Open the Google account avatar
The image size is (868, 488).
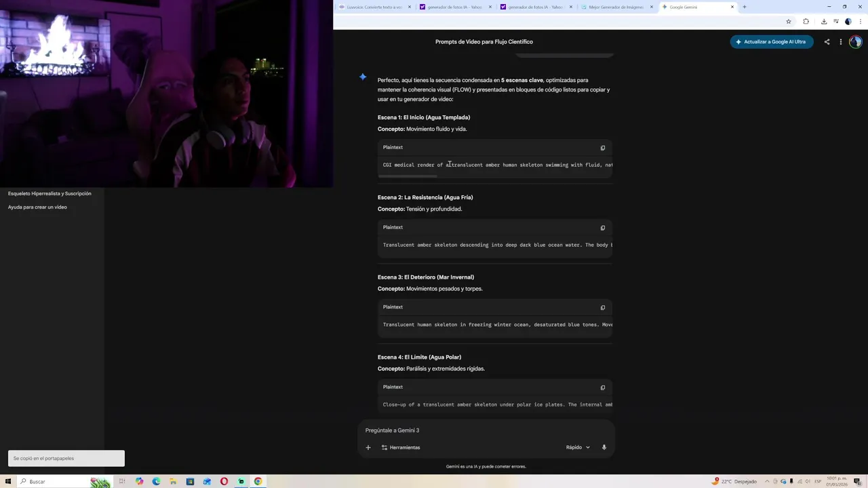click(856, 41)
